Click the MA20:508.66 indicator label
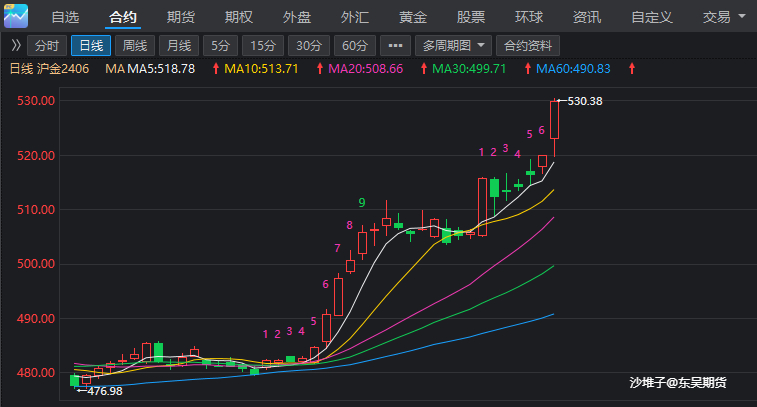757x407 pixels. [365, 69]
